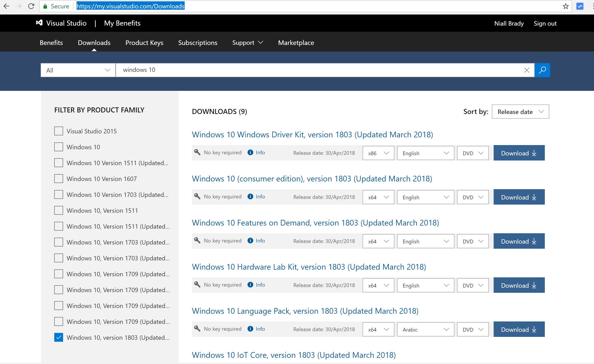This screenshot has height=364, width=594.
Task: Uncheck Windows 10, version 1803 (Updated... filter
Action: pos(59,338)
